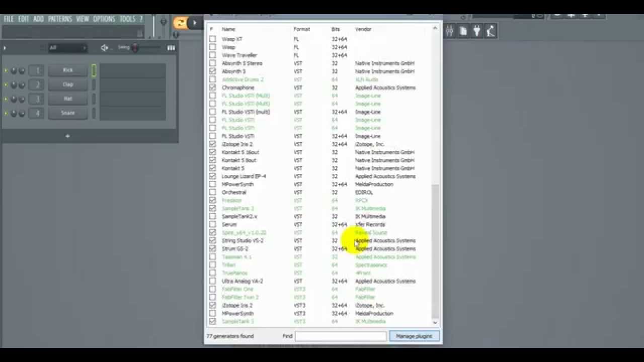Open the Kick channel button
644x362 pixels.
point(68,70)
